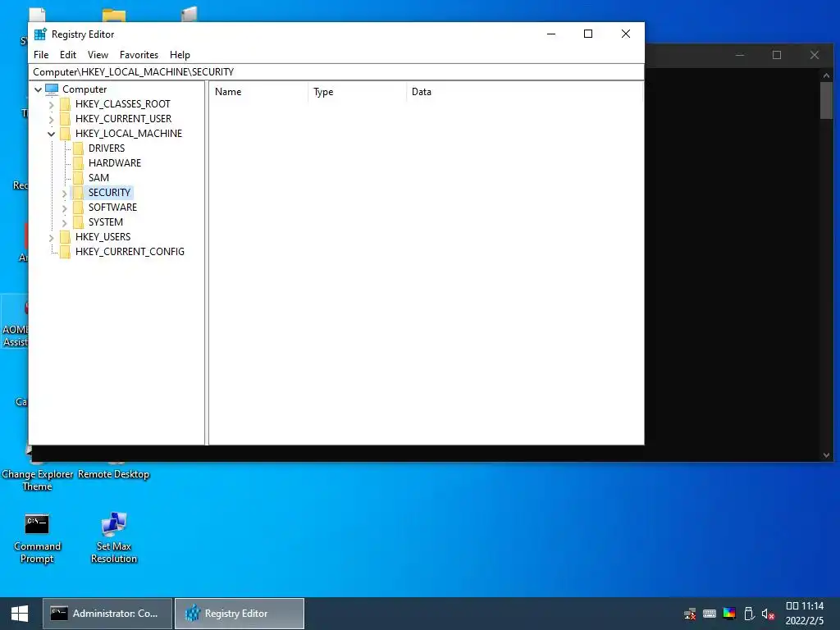
Task: Click command prompt scroll down arrow
Action: [826, 454]
